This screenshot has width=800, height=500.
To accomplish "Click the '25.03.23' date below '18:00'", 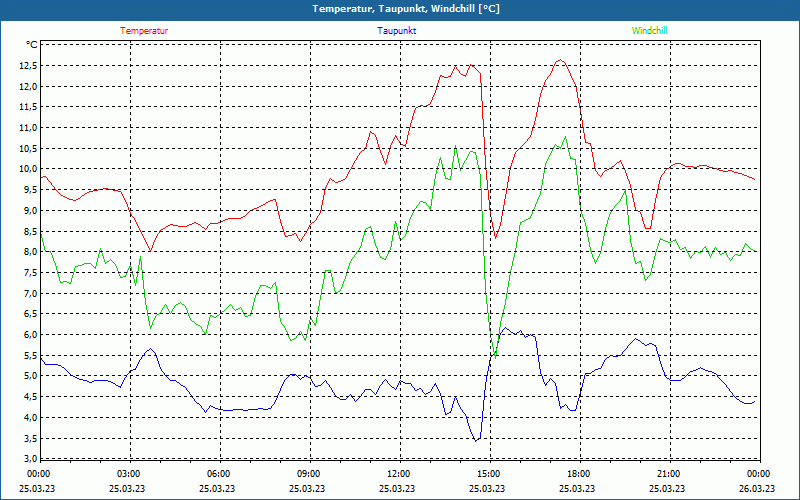I will click(577, 488).
